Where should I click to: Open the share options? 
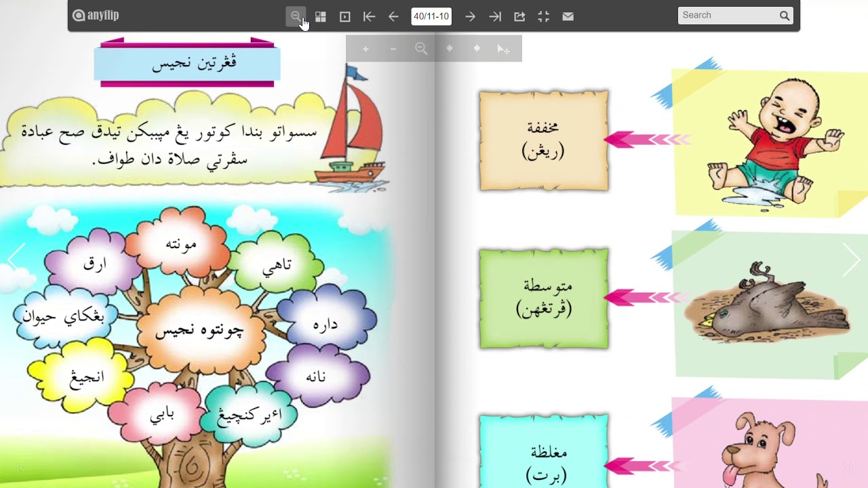[519, 16]
